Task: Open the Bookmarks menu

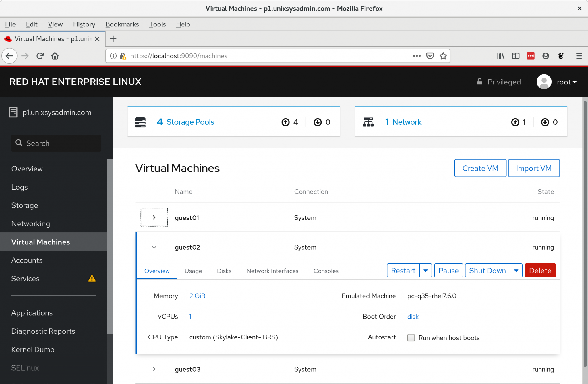Action: click(x=122, y=24)
